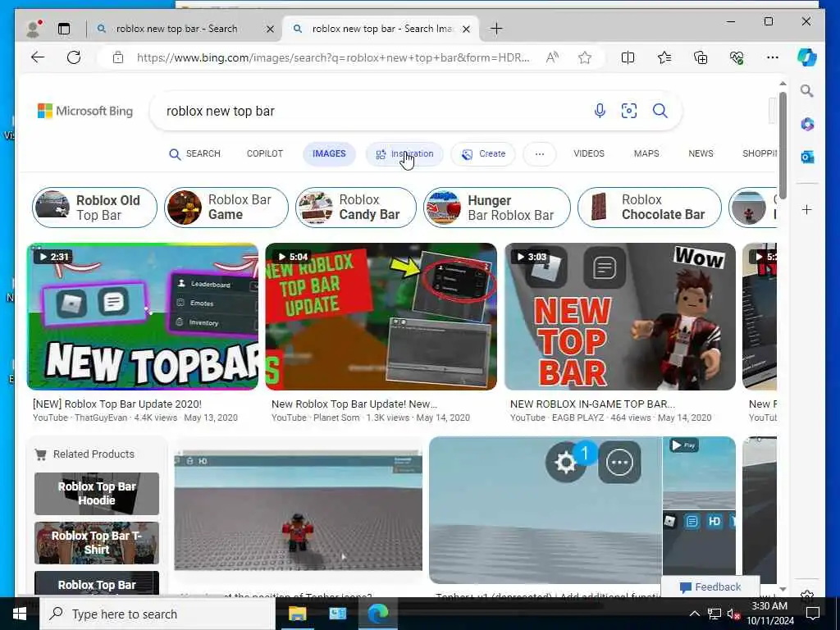This screenshot has width=840, height=630.
Task: Open the Roblox baseplate character image result
Action: tap(298, 510)
